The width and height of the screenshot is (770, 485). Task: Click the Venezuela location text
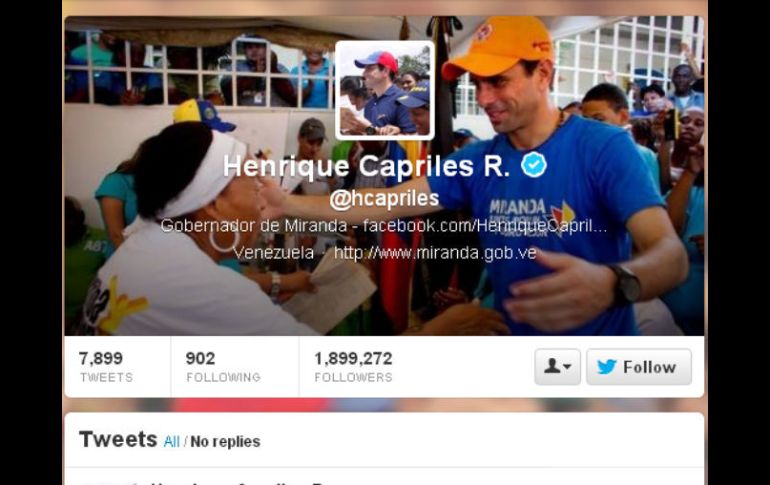tap(273, 253)
